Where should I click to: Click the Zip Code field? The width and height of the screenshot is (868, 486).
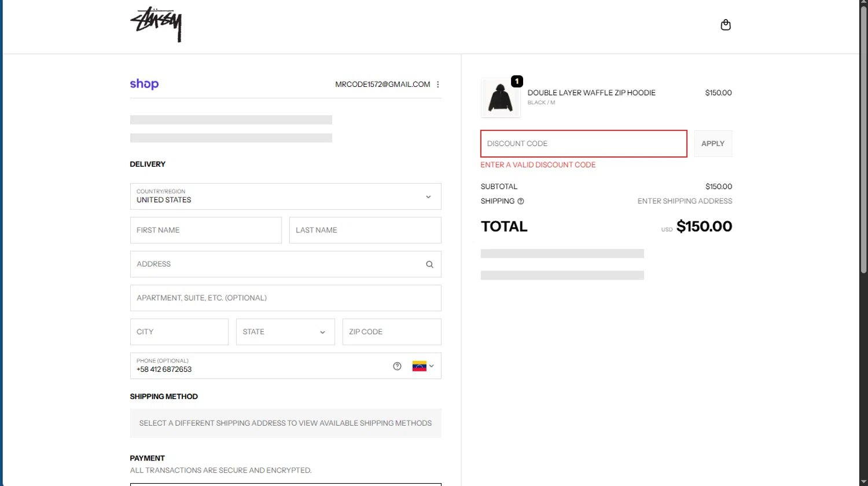(x=392, y=332)
